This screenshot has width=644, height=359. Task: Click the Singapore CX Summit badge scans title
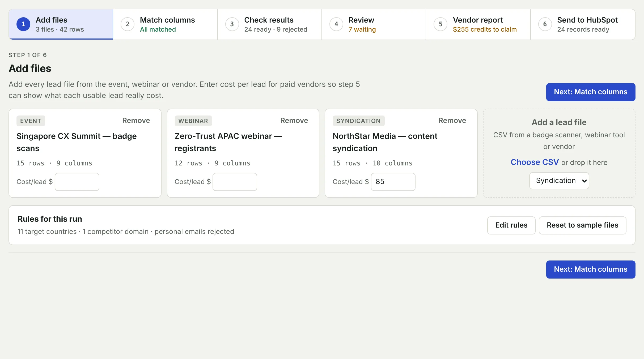(77, 142)
